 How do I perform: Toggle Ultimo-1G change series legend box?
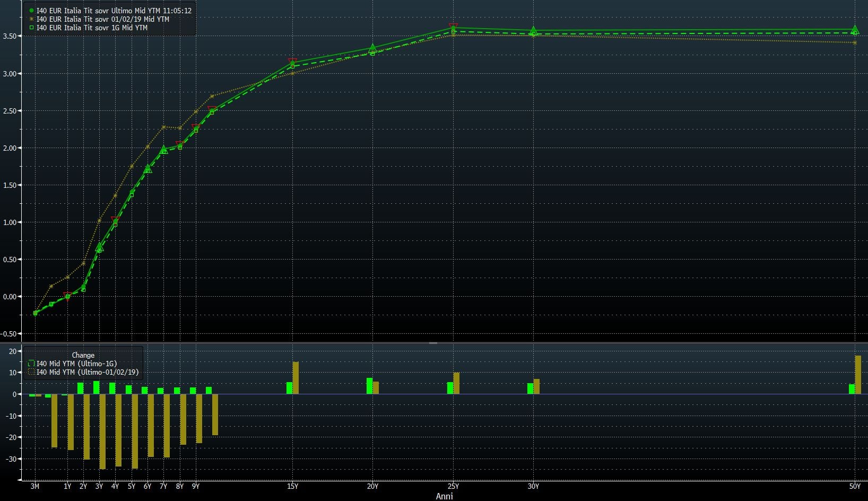click(x=31, y=364)
